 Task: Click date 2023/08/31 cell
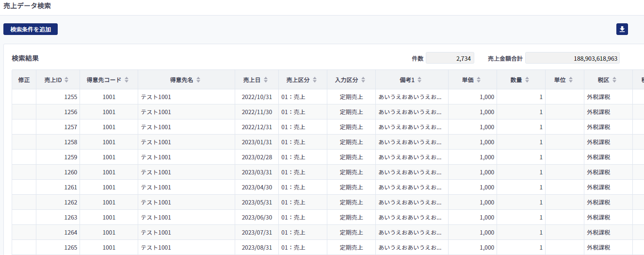click(257, 248)
